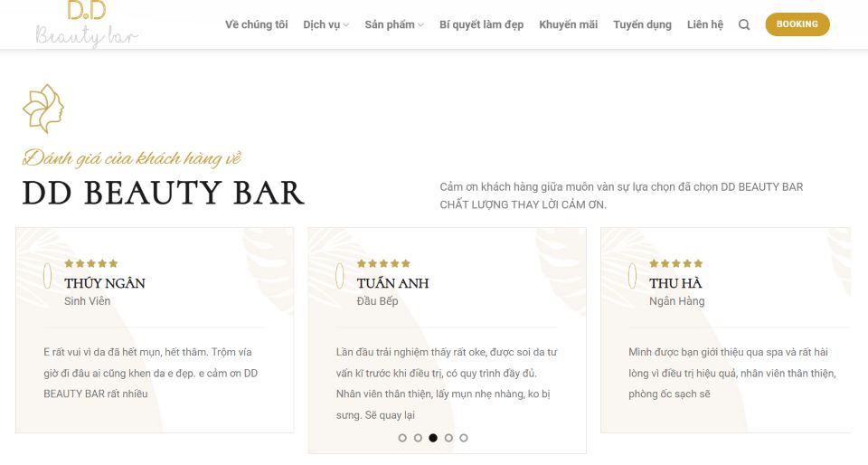
Task: Open the search magnifier icon
Action: pos(744,24)
